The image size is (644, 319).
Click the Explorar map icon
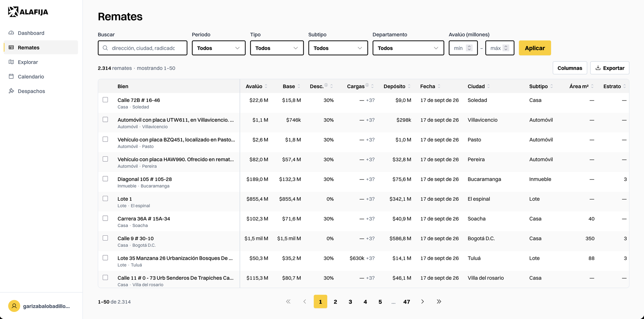pos(11,62)
